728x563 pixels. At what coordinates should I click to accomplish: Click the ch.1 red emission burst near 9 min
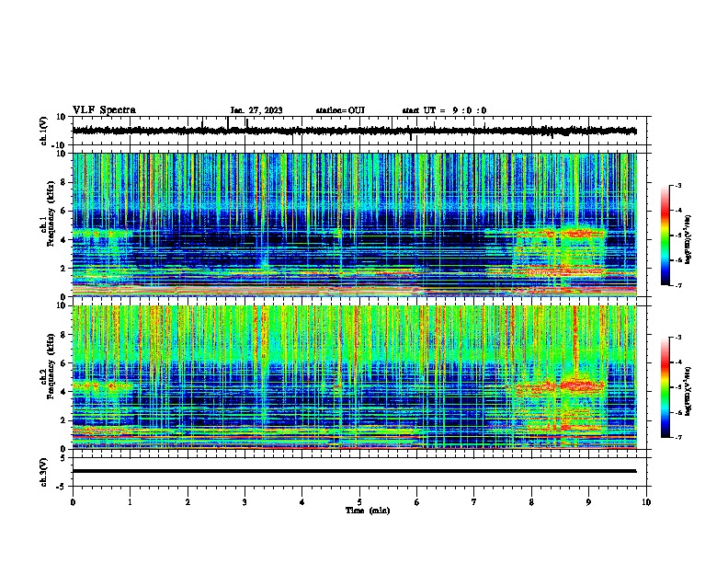click(582, 232)
